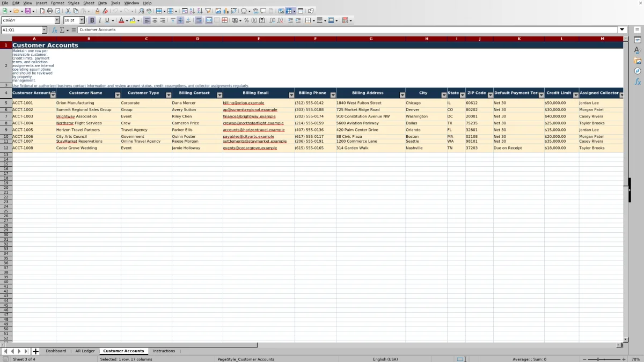
Task: Click the Undo arrow icon
Action: click(115, 11)
